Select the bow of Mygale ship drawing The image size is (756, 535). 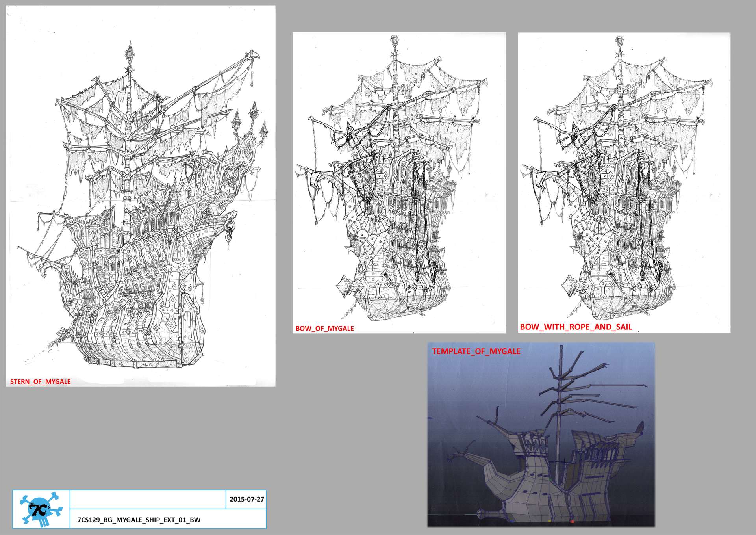399,182
